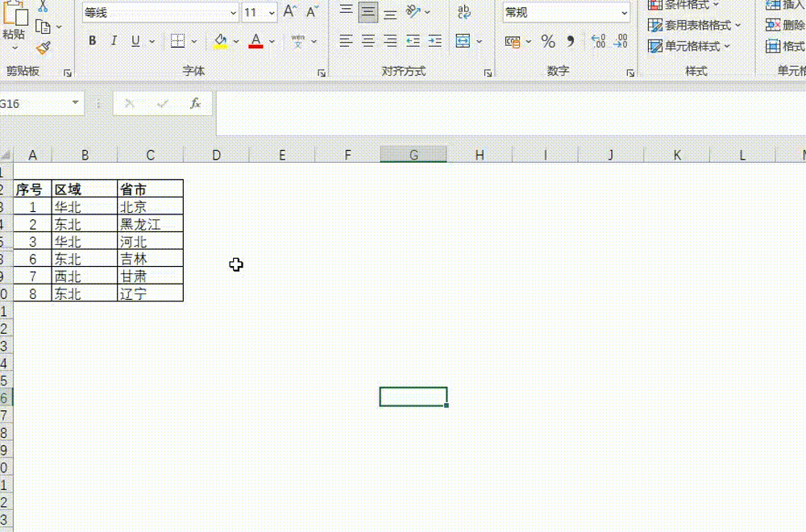Apply cell borders icon

point(178,40)
